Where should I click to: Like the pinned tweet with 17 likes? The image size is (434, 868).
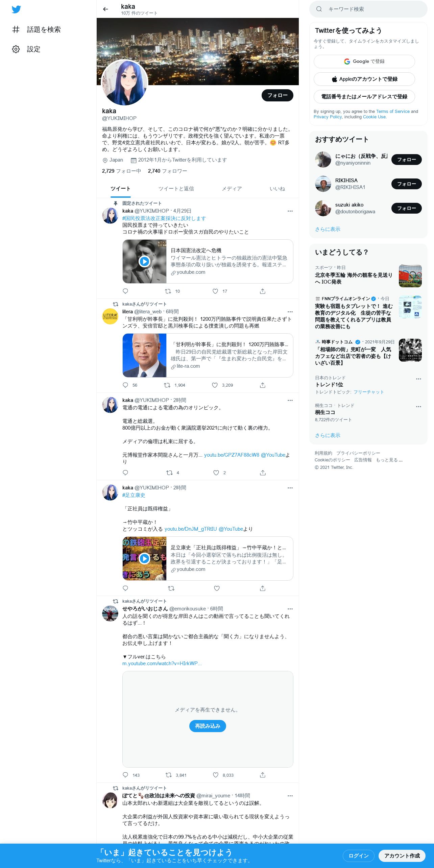219,291
